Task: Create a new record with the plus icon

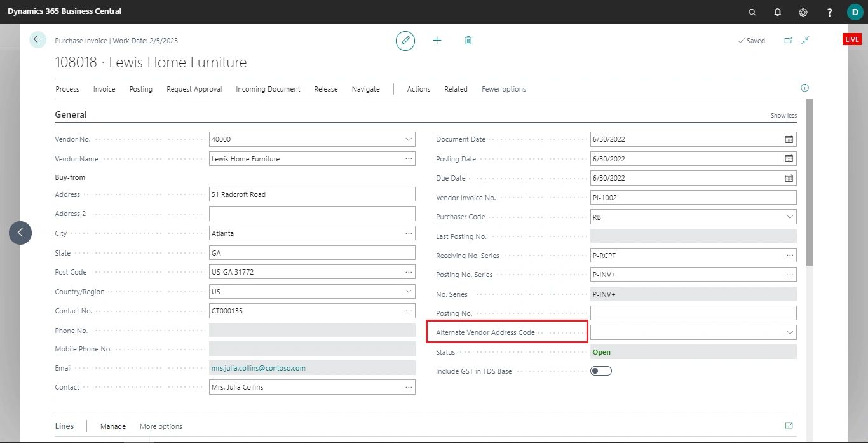Action: click(437, 40)
